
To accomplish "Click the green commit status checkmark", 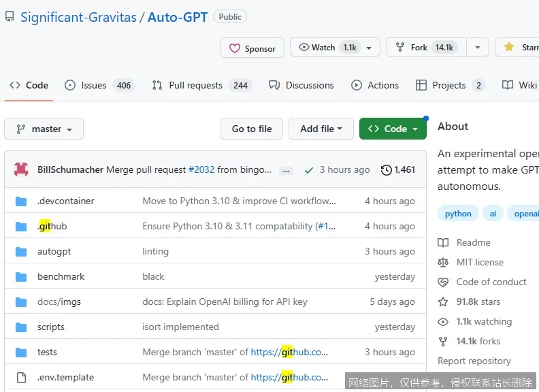I will (x=309, y=170).
